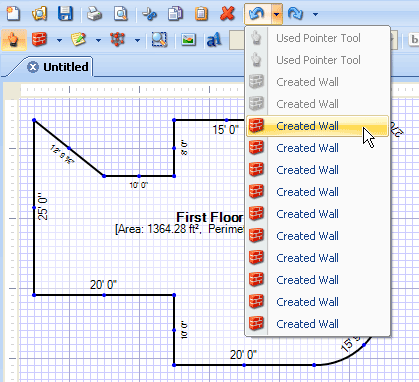Viewport: 419px width, 382px height.
Task: Click the Paste clipboard icon
Action: pos(201,14)
